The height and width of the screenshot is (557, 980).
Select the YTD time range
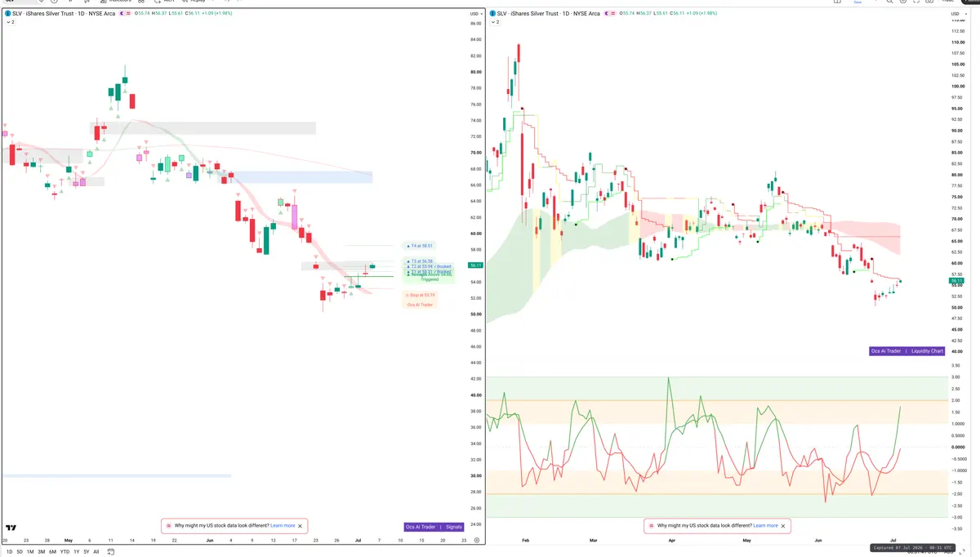pyautogui.click(x=65, y=552)
